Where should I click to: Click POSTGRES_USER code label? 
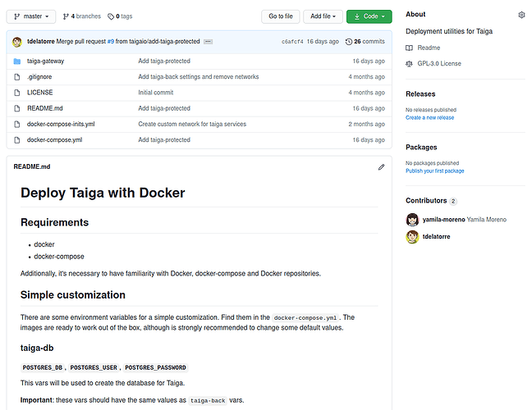(94, 367)
